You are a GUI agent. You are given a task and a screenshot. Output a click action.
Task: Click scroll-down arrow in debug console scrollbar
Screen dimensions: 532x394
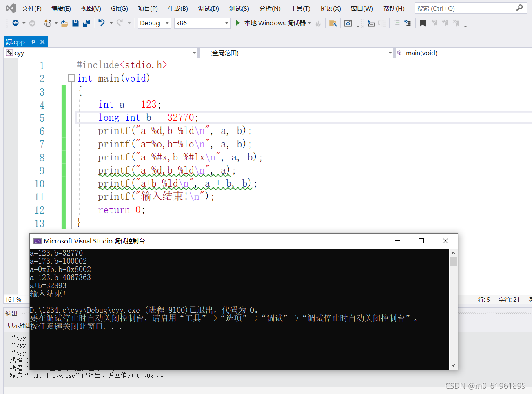pyautogui.click(x=453, y=365)
